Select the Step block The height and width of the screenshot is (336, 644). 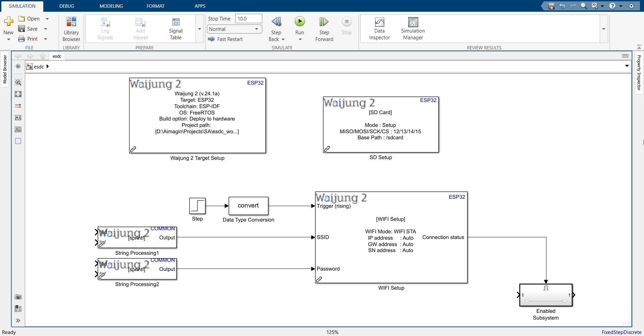pyautogui.click(x=197, y=206)
